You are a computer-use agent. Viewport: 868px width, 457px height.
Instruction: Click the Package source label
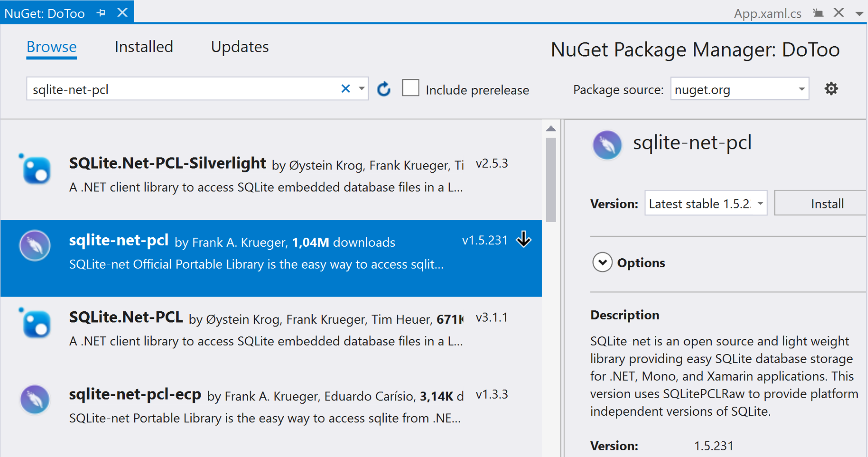[618, 90]
